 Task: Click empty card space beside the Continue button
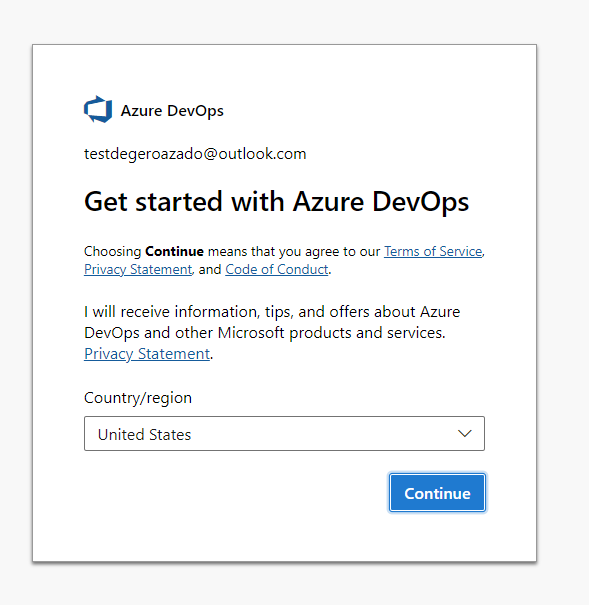[231, 494]
